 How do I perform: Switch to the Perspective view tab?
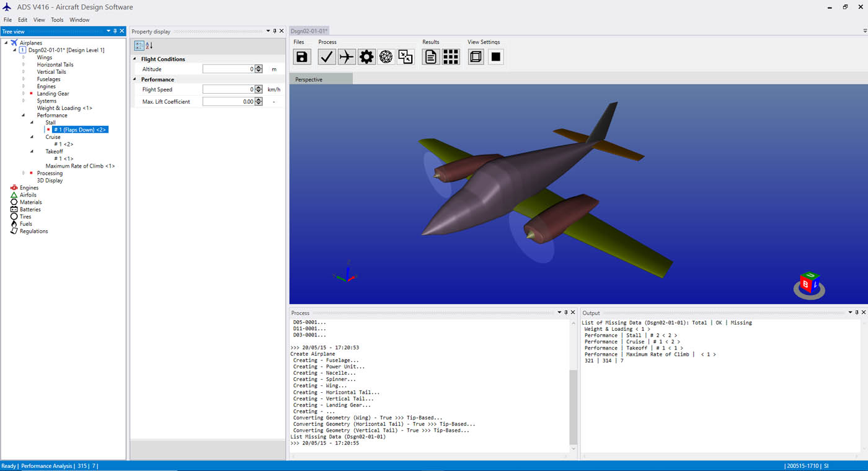click(321, 79)
